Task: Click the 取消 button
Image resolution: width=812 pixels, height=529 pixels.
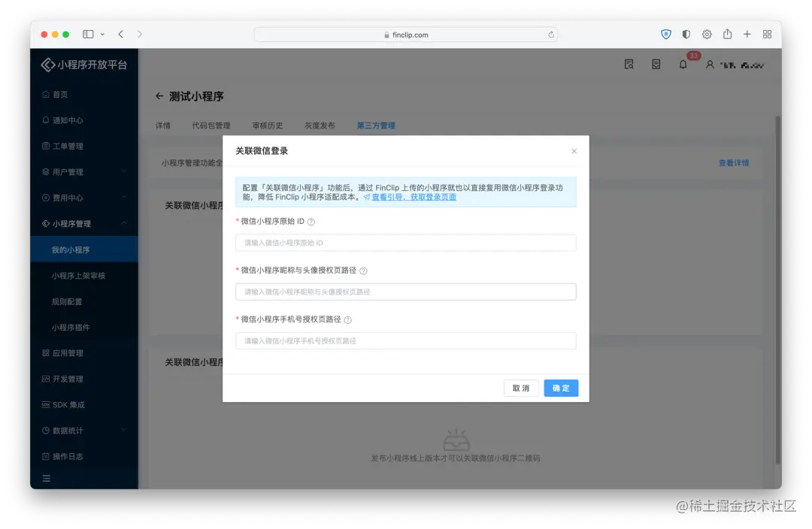Action: (521, 388)
